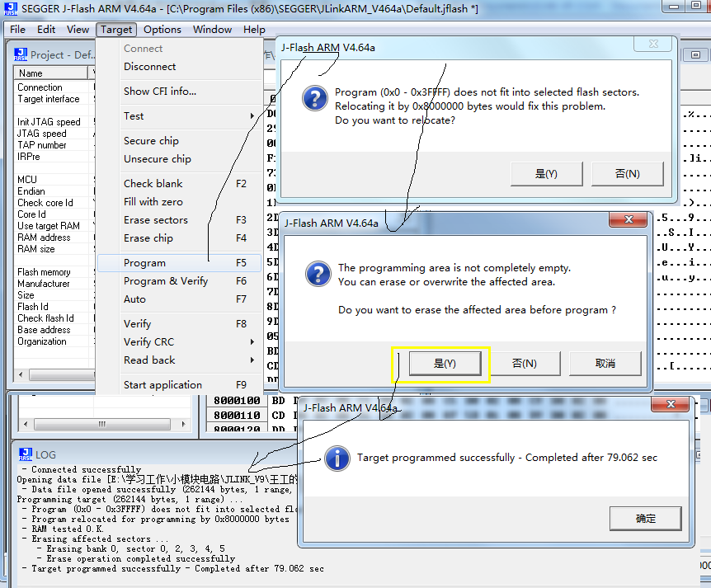
Task: Click lower panel scrollbar right arrow
Action: tap(183, 425)
